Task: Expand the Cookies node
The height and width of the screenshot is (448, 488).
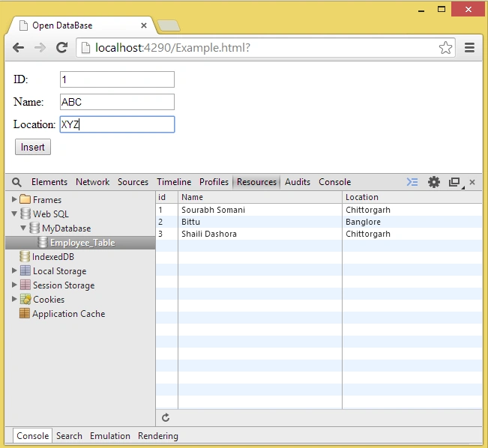Action: (14, 299)
